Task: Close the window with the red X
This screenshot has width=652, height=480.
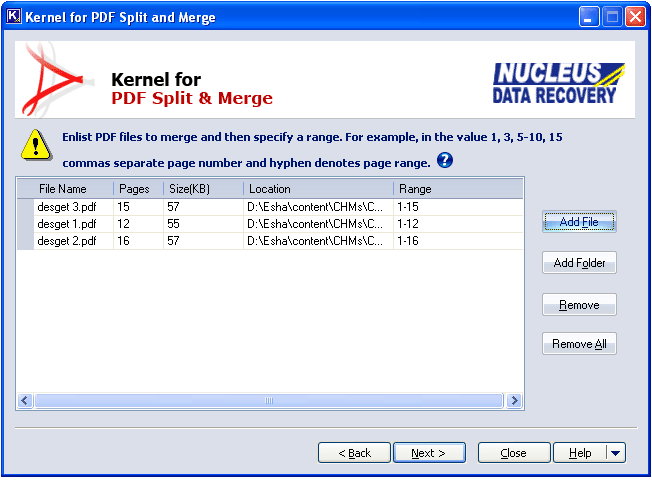Action: [x=635, y=17]
